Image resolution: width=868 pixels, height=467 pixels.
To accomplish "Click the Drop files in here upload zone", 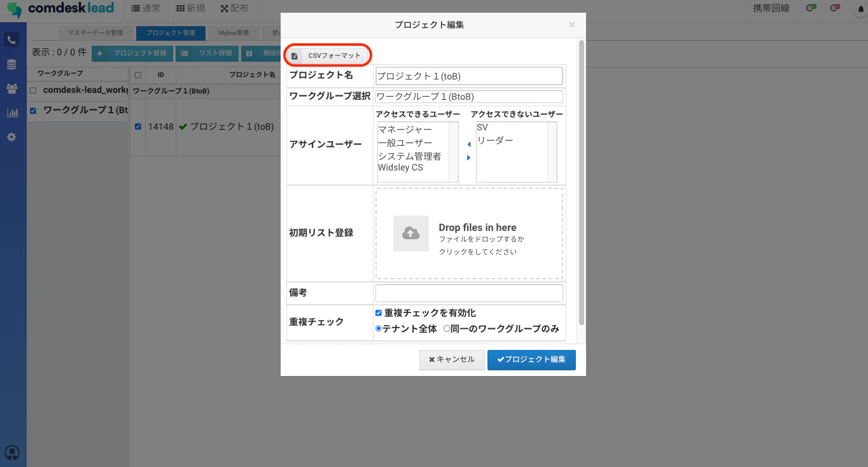I will pyautogui.click(x=469, y=233).
